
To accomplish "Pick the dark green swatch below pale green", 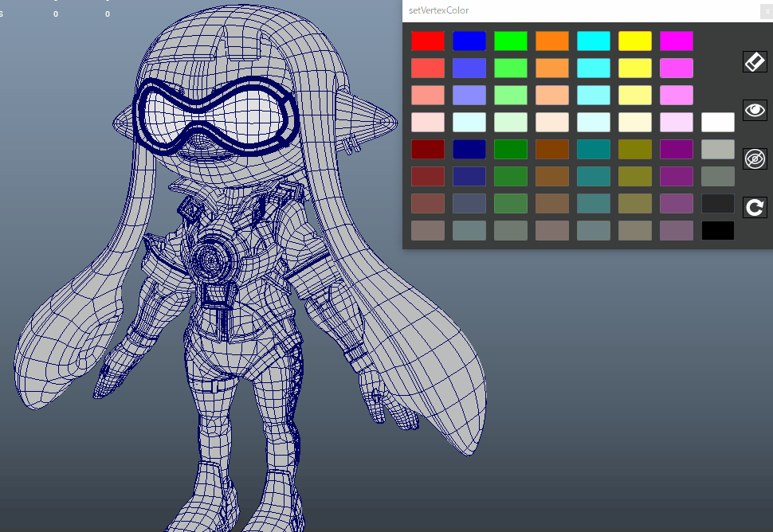I will (x=511, y=149).
